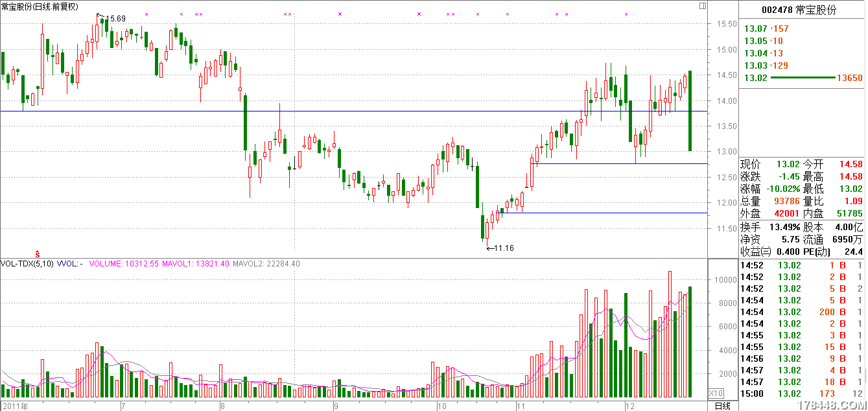The image size is (868, 411).
Task: Select the 15:00 trade tick row
Action: (803, 393)
